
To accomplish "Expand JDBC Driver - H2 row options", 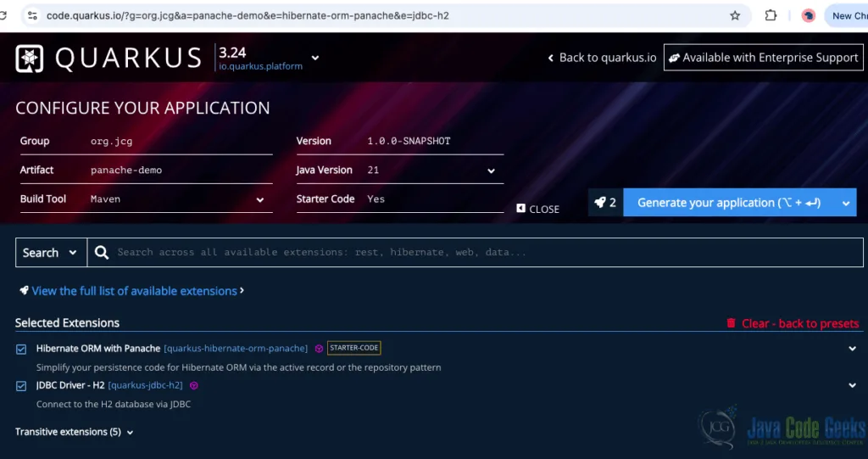I will 853,385.
